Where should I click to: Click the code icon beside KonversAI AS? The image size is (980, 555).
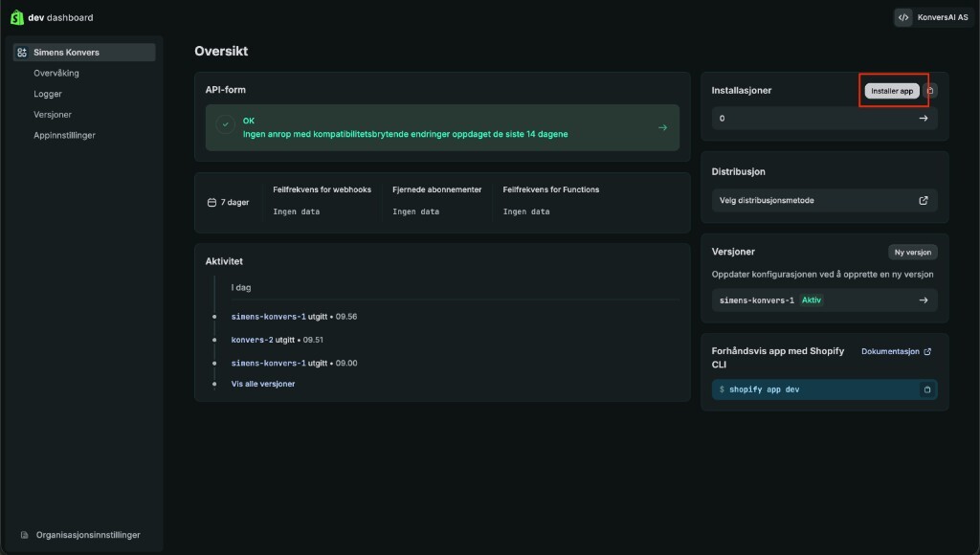point(903,17)
